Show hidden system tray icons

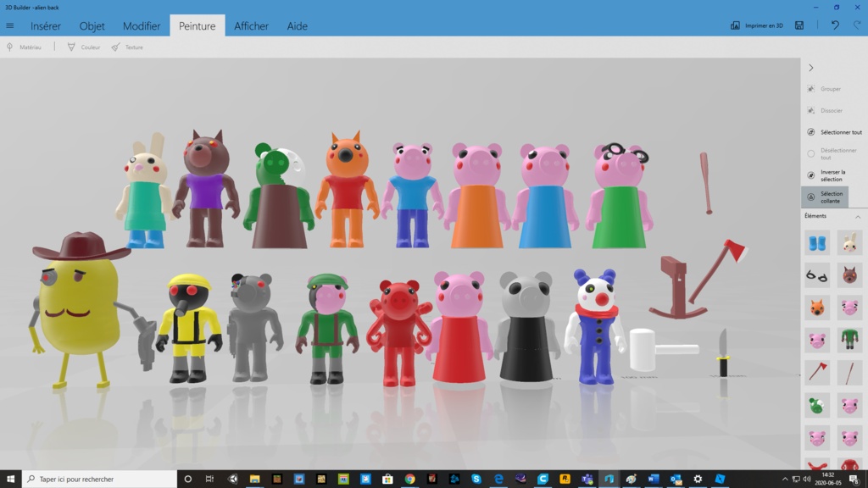(x=785, y=480)
